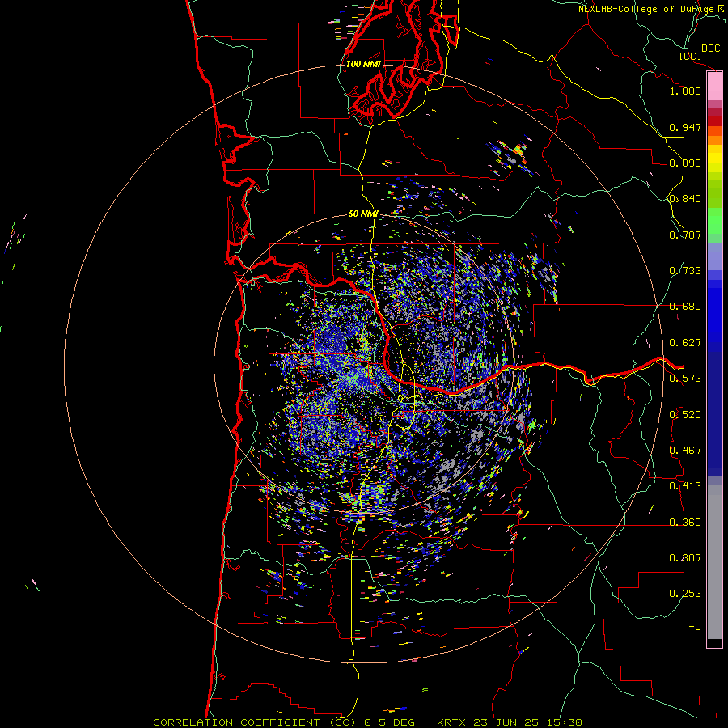Screen dimensions: 728x728
Task: Click the 0.467 legend value
Action: point(685,451)
